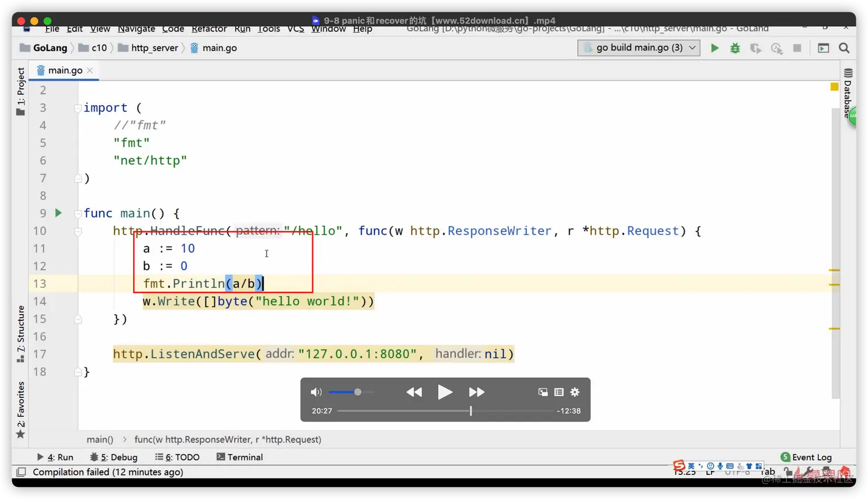868x499 pixels.
Task: Click the gutter run arrow beside func main
Action: click(x=58, y=213)
